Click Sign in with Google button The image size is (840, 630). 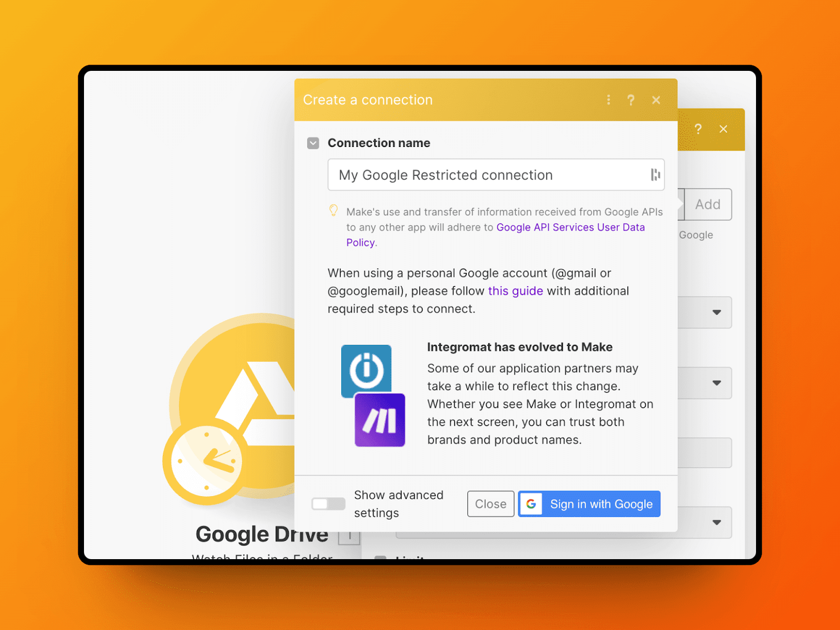pos(589,504)
